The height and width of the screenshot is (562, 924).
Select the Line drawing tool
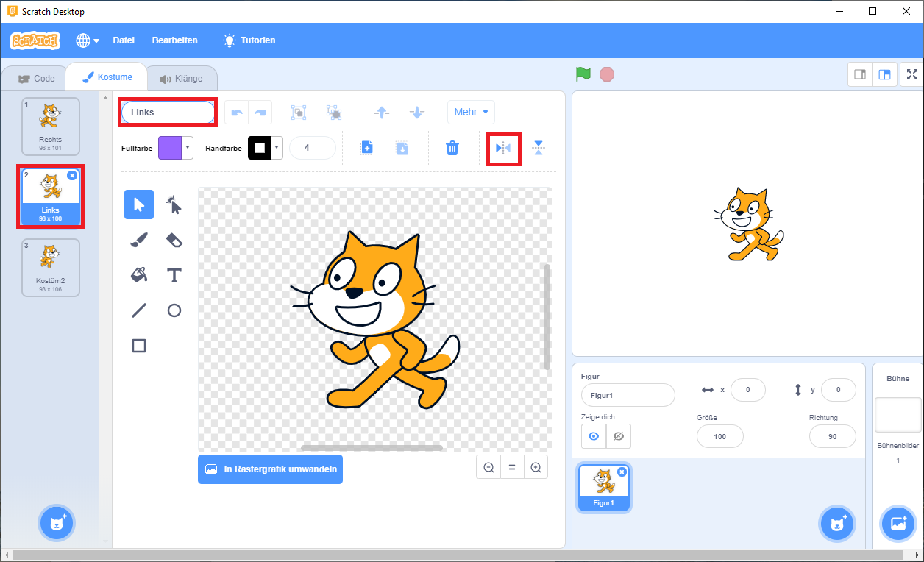click(x=139, y=310)
